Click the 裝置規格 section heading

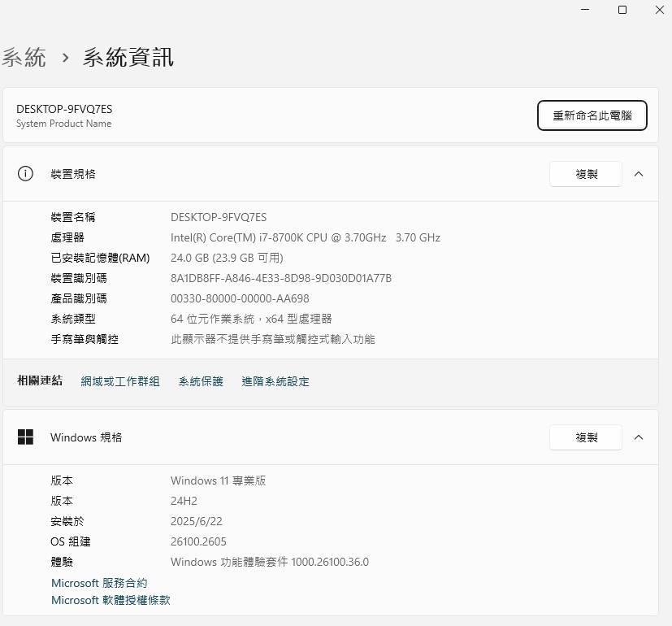point(73,174)
